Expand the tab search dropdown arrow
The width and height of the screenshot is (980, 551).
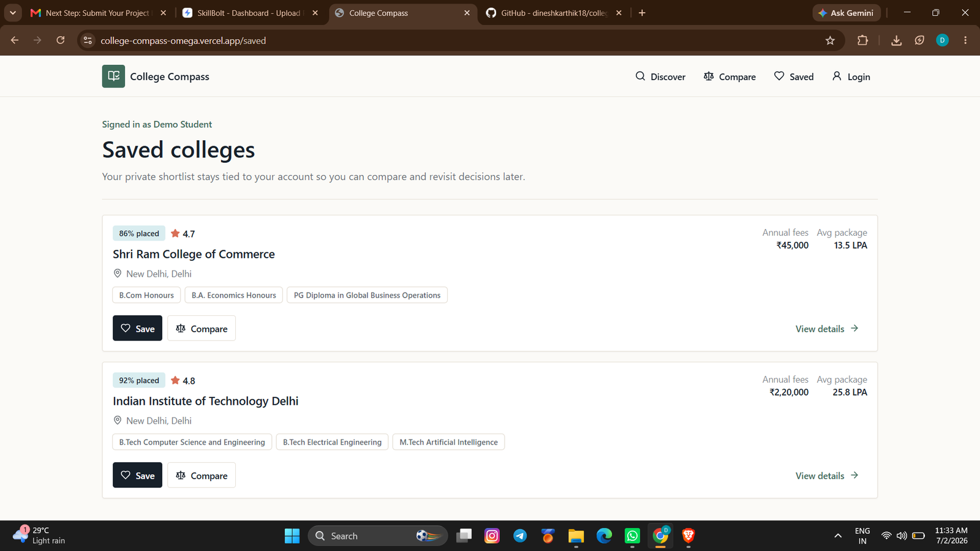click(x=12, y=13)
